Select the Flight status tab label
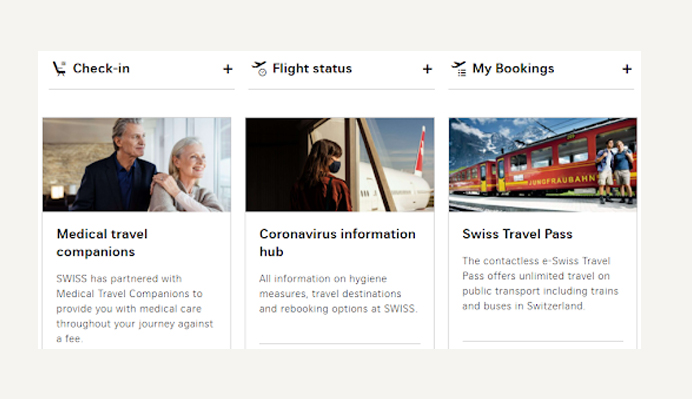The image size is (692, 399). click(312, 68)
